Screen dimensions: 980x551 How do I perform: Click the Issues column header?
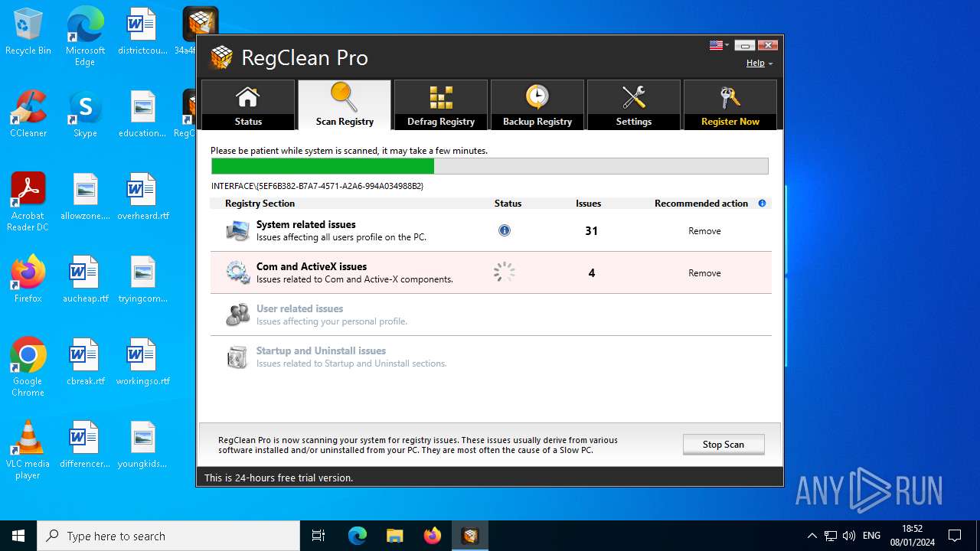[588, 204]
